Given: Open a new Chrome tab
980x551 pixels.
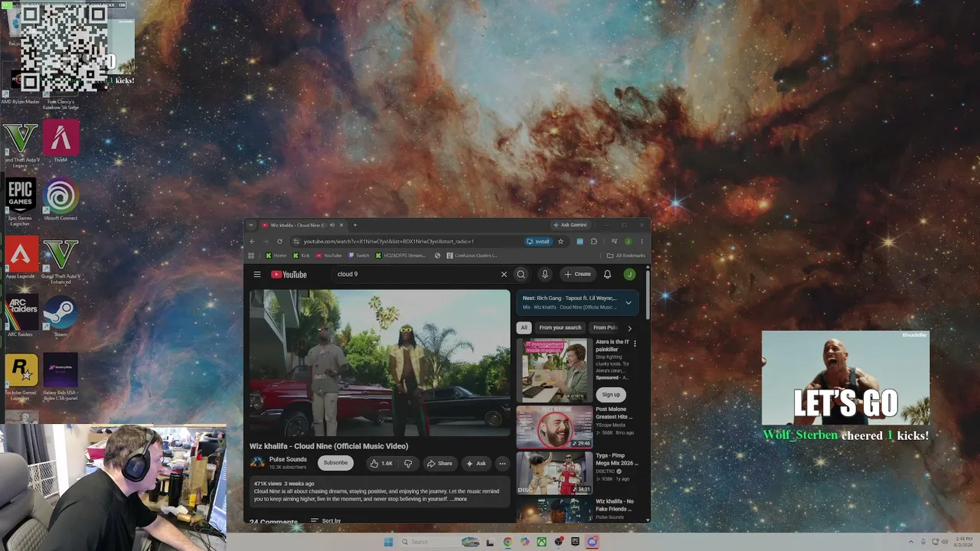Looking at the screenshot, I should pos(354,225).
